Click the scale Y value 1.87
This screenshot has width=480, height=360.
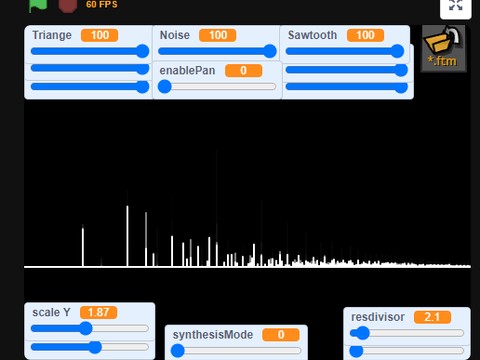tap(98, 312)
